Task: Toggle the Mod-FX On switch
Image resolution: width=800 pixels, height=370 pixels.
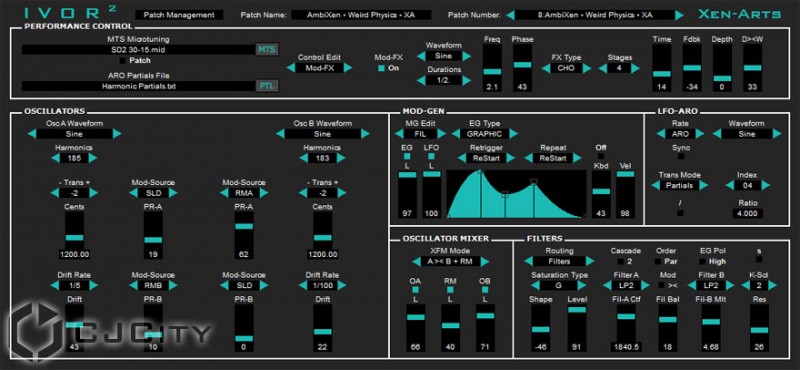Action: (x=381, y=68)
